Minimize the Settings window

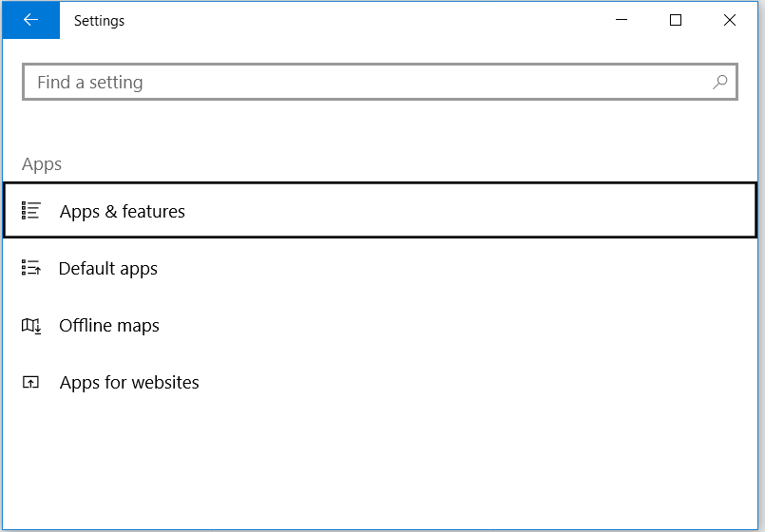(622, 20)
